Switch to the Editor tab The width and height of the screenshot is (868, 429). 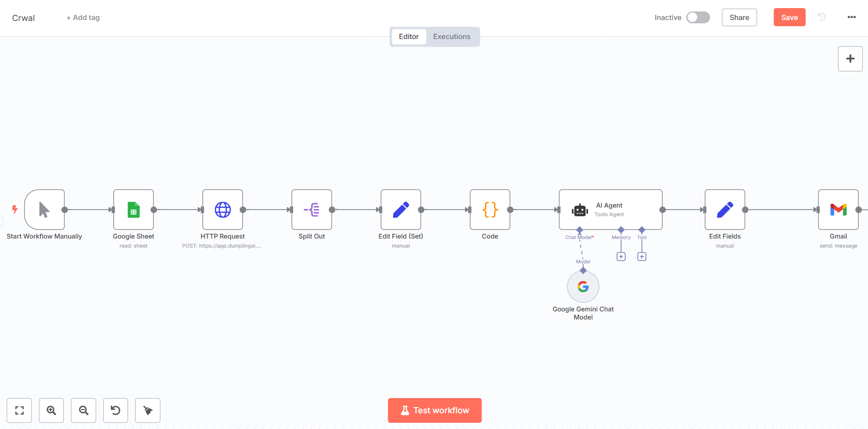click(409, 37)
